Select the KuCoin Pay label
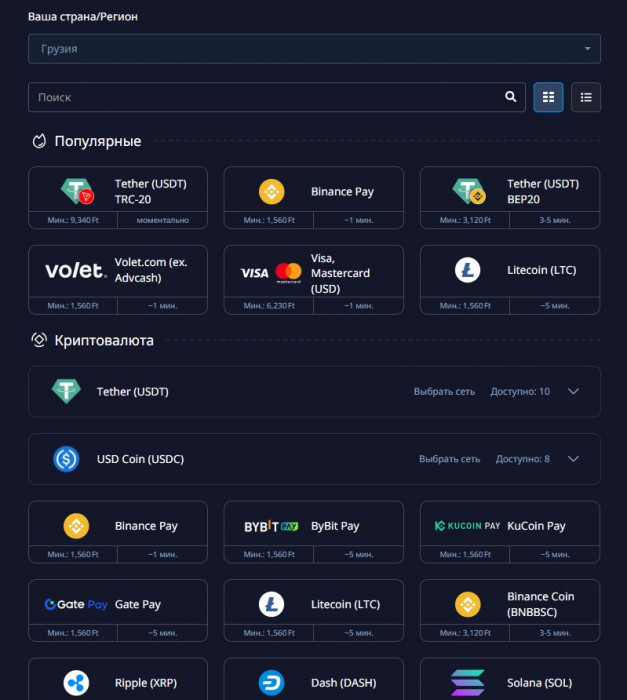Image resolution: width=627 pixels, height=700 pixels. coord(536,526)
